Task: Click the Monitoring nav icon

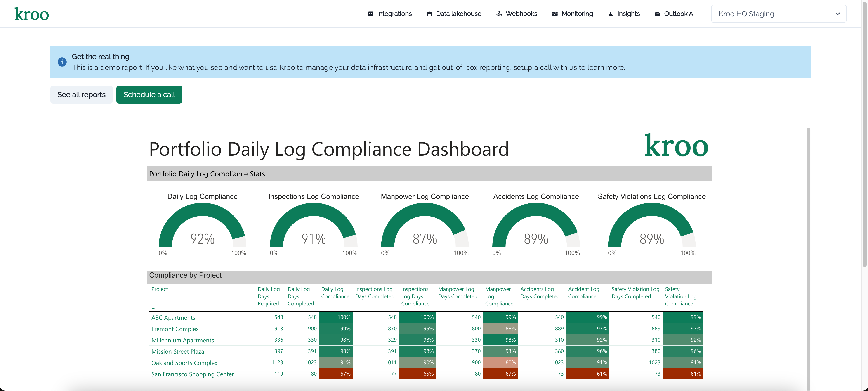Action: pos(555,14)
